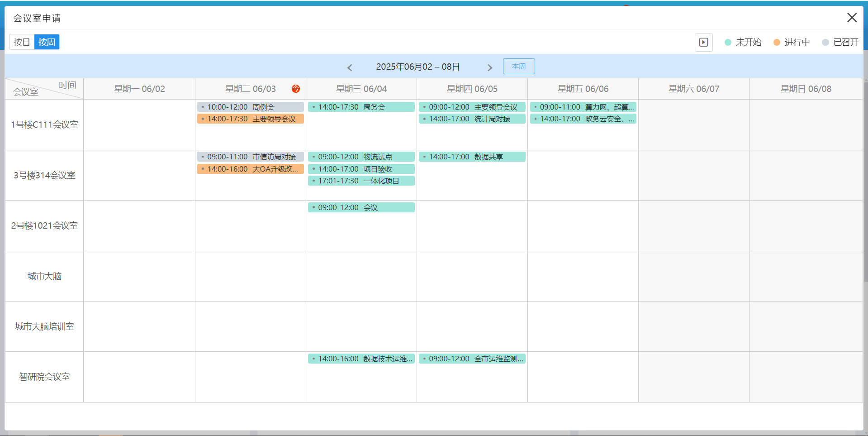Go to previous week arrow
The image size is (868, 436).
350,67
